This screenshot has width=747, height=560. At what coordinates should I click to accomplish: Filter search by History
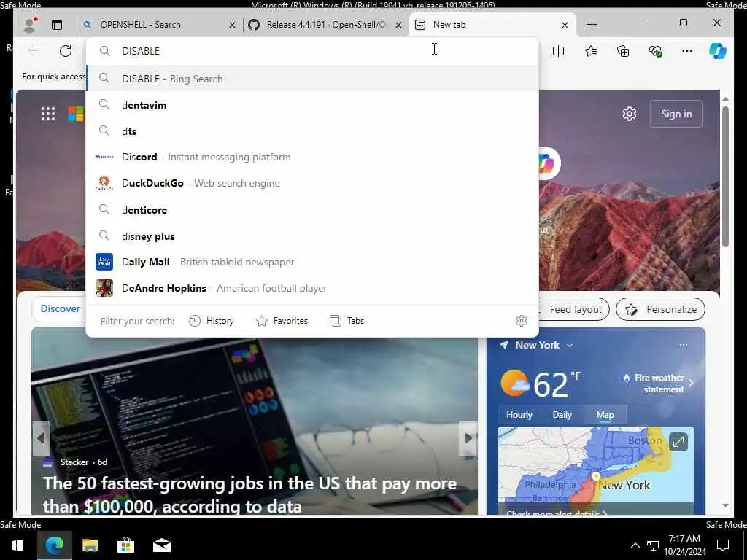pos(212,321)
